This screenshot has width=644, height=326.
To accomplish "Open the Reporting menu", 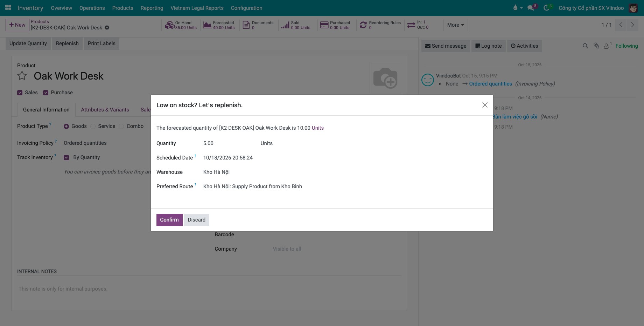I will tap(152, 8).
